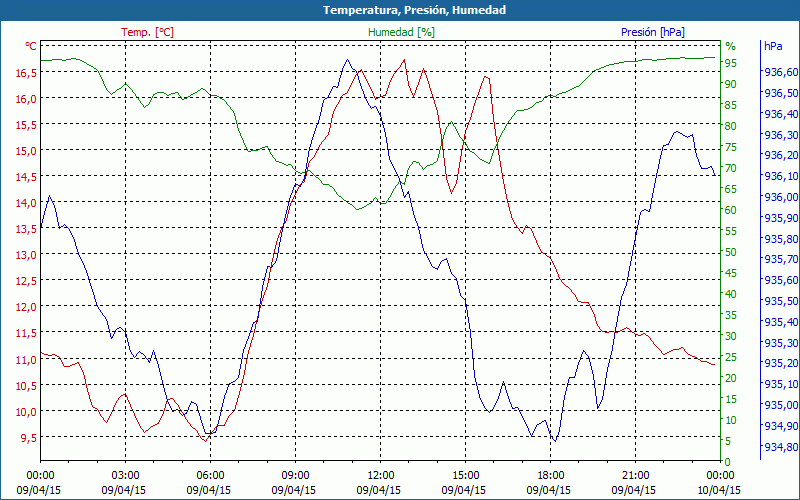Viewport: 800px width, 500px height.
Task: Click the 50 humidity axis value
Action: click(731, 252)
